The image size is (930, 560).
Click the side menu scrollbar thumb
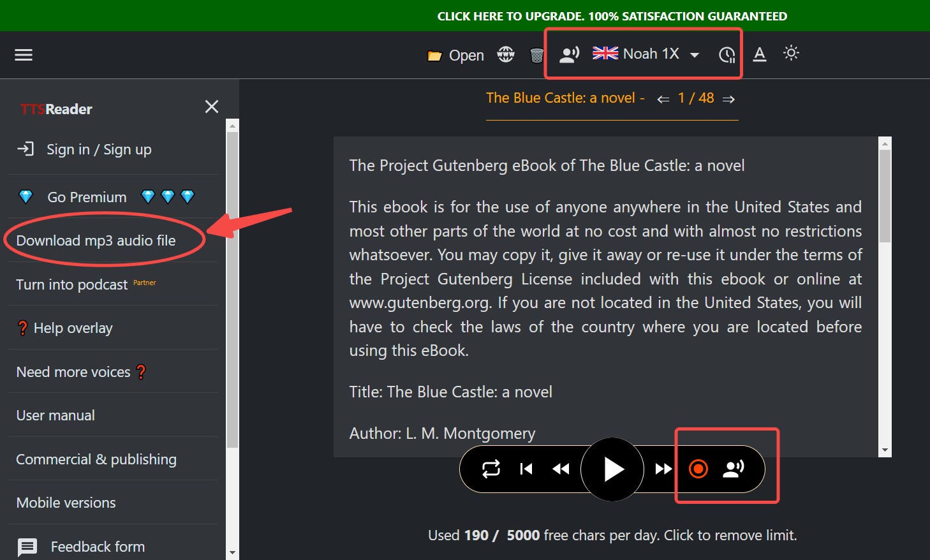(x=232, y=290)
